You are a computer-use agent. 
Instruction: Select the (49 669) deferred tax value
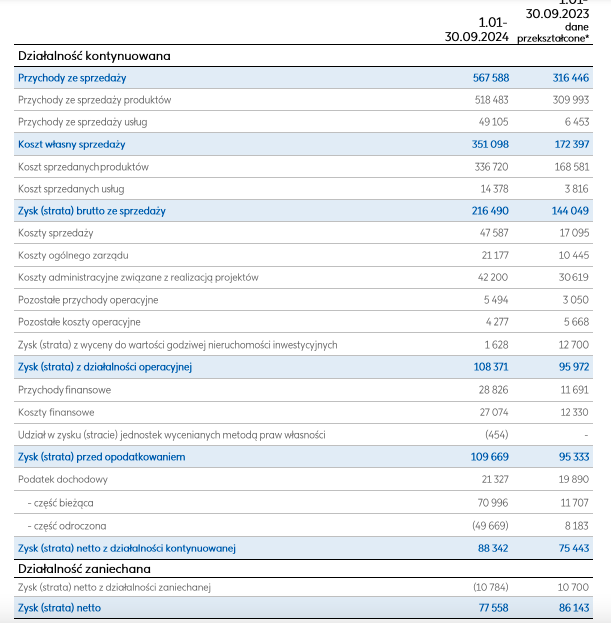(490, 526)
